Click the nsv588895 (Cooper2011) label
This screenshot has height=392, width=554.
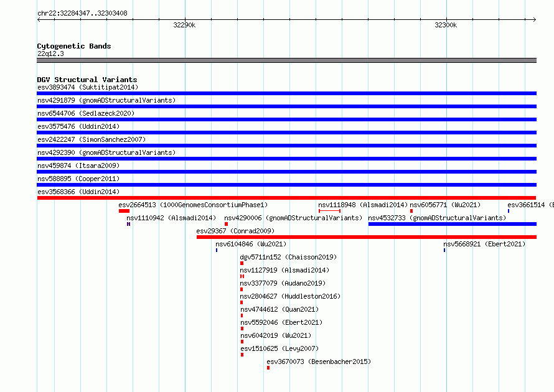coord(78,179)
